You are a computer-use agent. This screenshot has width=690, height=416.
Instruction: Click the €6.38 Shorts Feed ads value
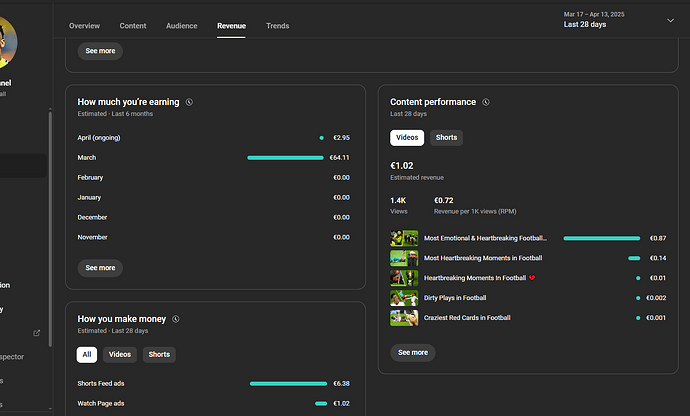point(341,384)
